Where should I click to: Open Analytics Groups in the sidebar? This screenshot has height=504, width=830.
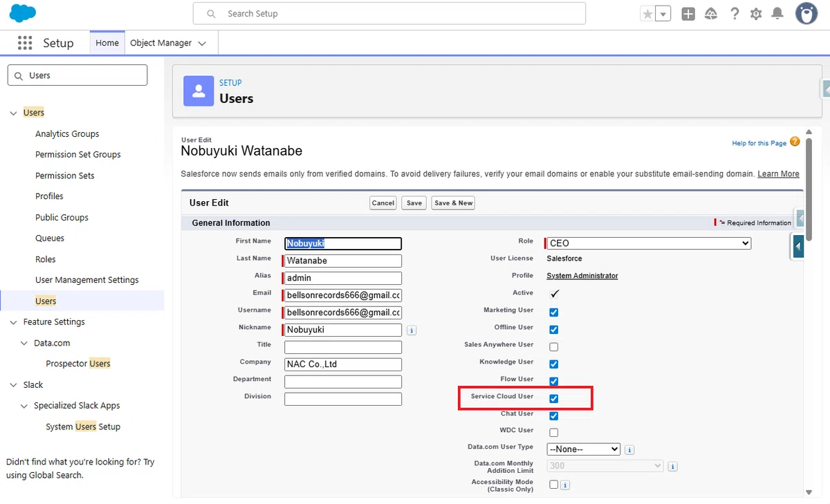pyautogui.click(x=67, y=134)
